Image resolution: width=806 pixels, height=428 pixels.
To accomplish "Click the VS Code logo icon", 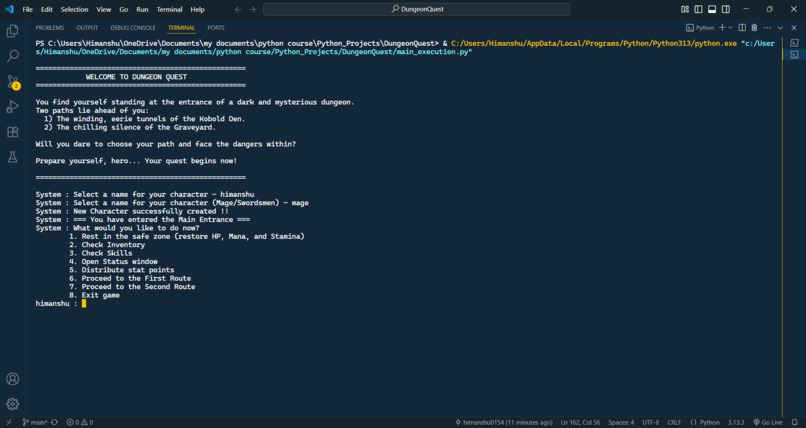I will click(9, 9).
